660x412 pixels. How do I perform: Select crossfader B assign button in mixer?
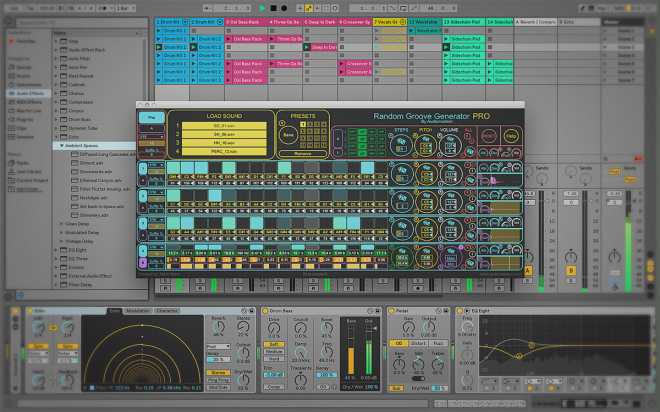(x=571, y=271)
